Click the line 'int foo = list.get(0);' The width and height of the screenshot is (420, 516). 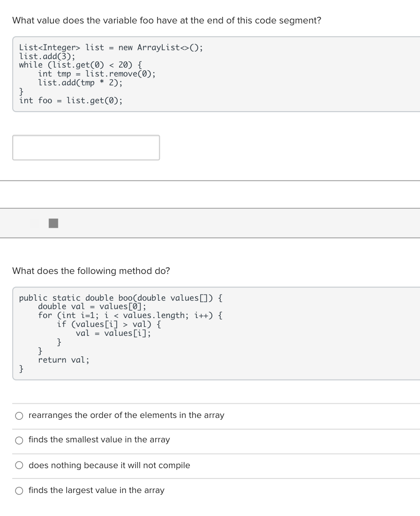[x=71, y=100]
